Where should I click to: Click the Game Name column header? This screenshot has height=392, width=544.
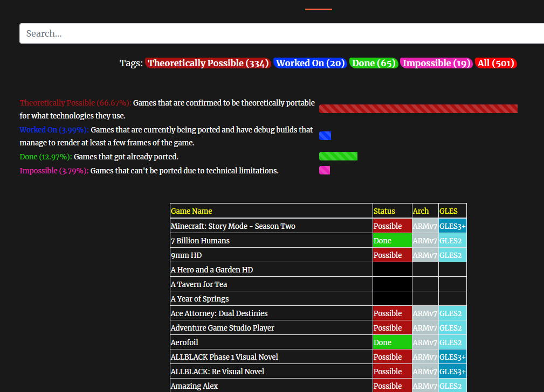tap(271, 211)
